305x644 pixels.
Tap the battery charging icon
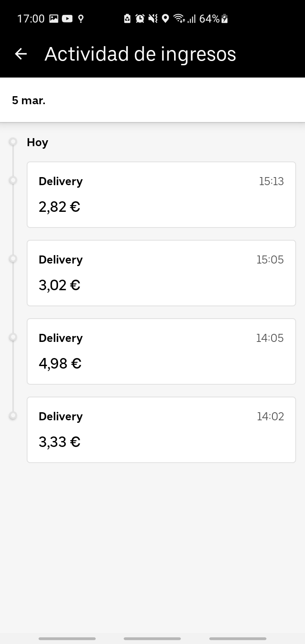[x=225, y=19]
